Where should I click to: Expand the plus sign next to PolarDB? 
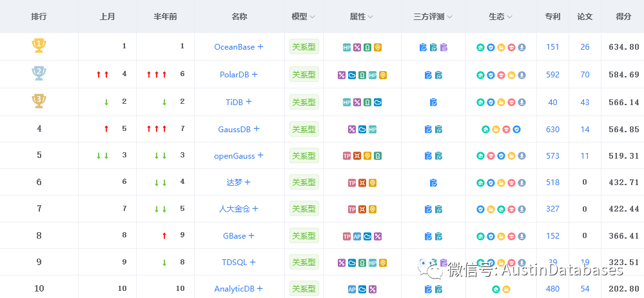tap(254, 74)
